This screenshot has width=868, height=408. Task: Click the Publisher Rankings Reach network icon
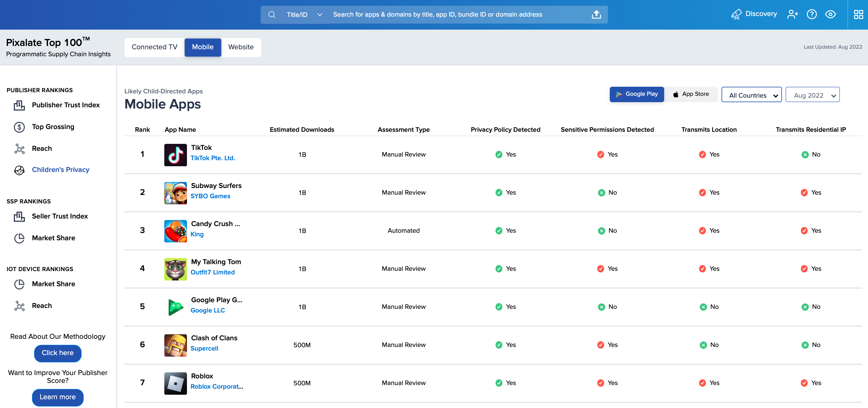click(19, 149)
